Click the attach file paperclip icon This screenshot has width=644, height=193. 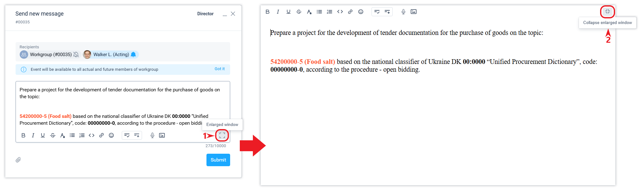[x=18, y=160]
